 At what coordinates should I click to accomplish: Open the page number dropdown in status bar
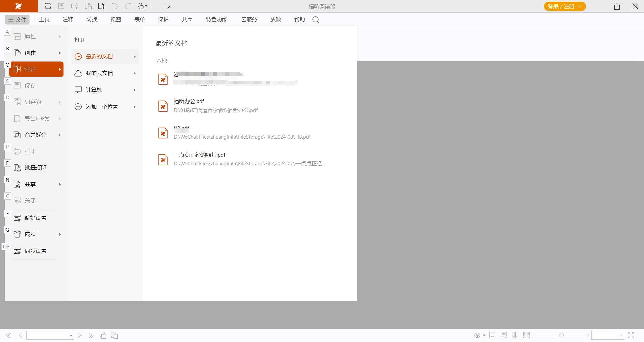(x=71, y=336)
